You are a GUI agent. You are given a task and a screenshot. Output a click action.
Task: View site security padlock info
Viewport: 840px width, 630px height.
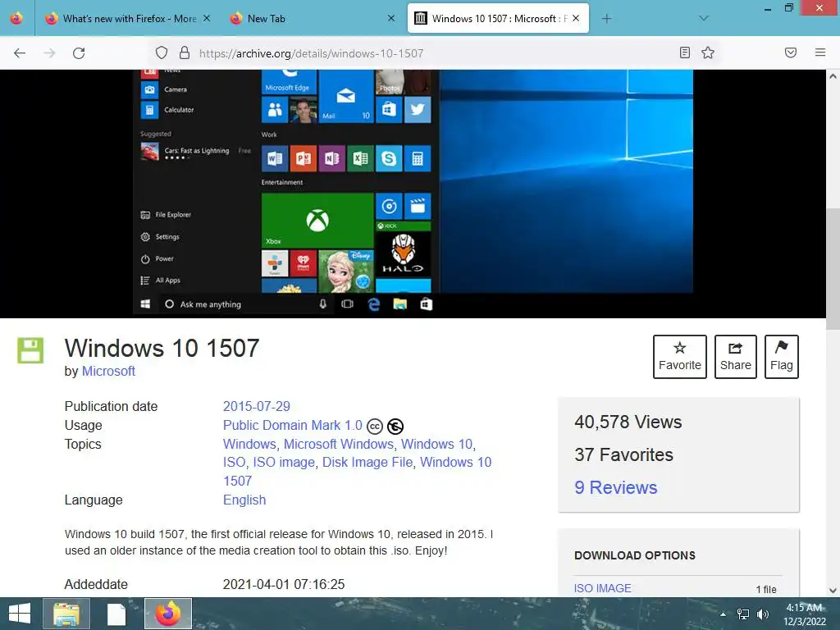[185, 53]
